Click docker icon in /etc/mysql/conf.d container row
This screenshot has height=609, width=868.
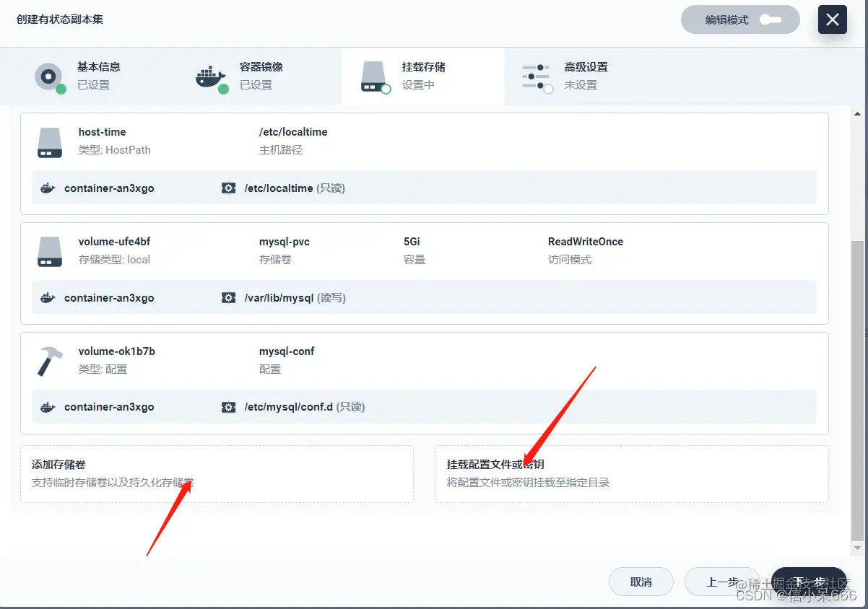pos(48,408)
